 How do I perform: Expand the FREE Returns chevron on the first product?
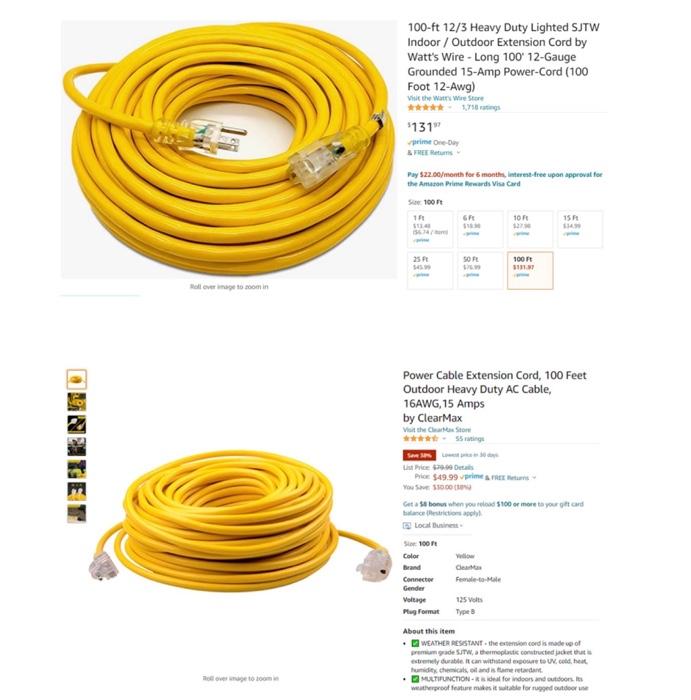click(x=458, y=153)
